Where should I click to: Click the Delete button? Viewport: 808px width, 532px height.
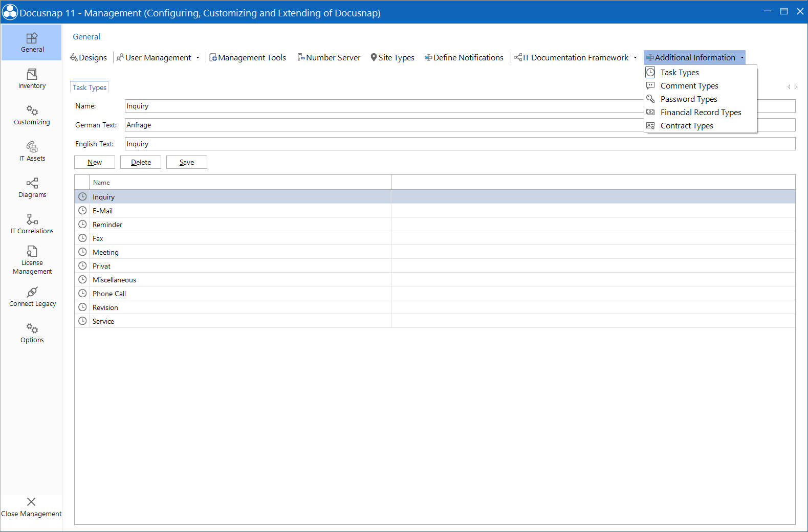coord(141,162)
